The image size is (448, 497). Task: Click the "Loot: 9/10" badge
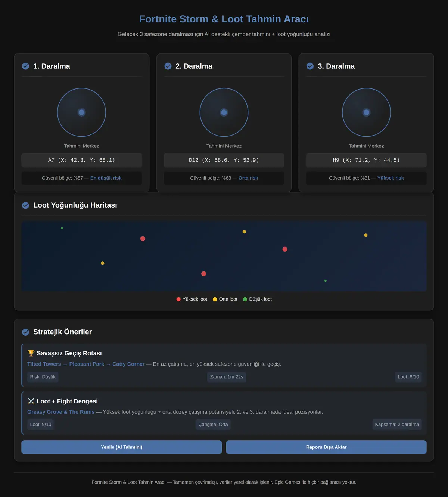[41, 425]
